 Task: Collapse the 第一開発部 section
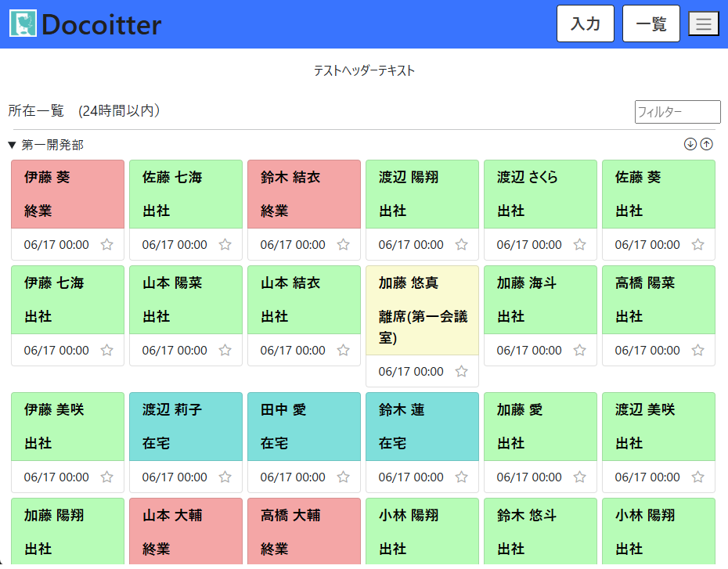coord(12,145)
